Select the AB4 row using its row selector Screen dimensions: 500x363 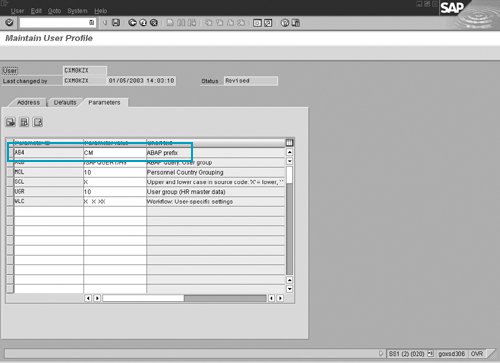(10, 153)
